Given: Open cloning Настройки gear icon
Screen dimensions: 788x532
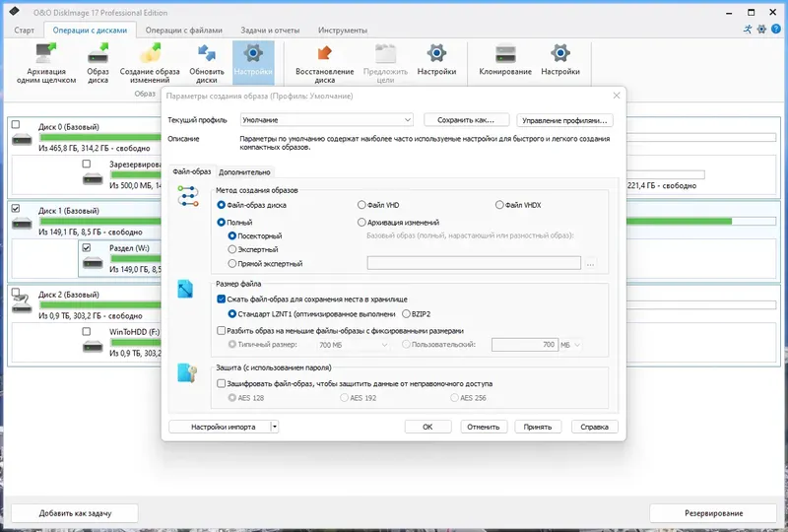Looking at the screenshot, I should point(560,53).
